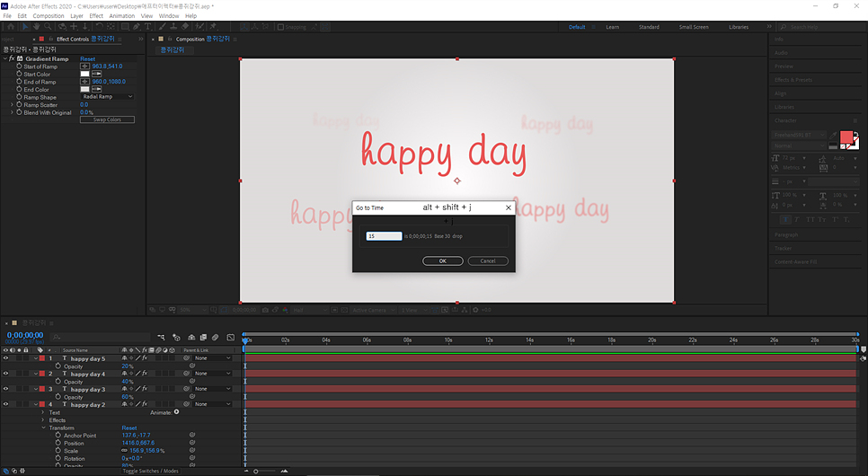868x476 pixels.
Task: Open the Effect menu
Action: click(96, 16)
